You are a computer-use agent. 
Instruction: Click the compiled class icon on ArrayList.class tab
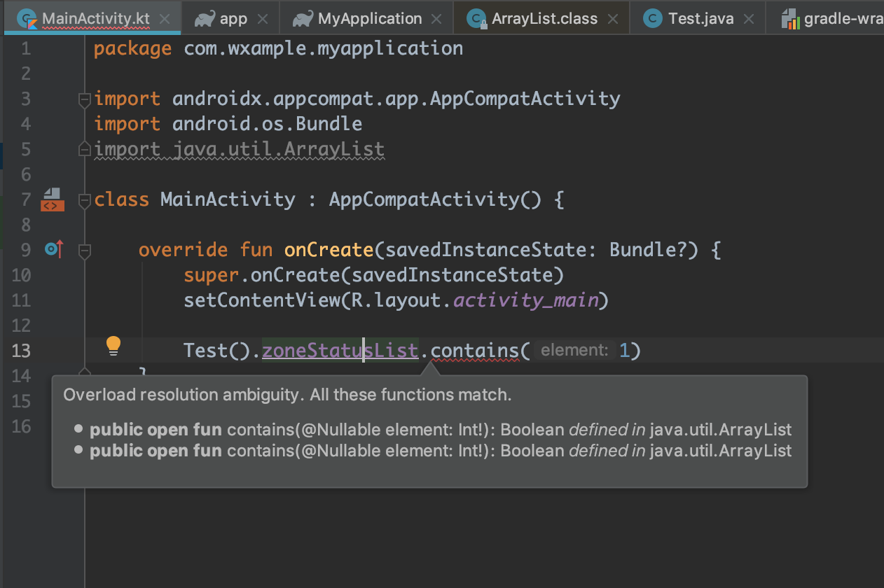point(478,17)
